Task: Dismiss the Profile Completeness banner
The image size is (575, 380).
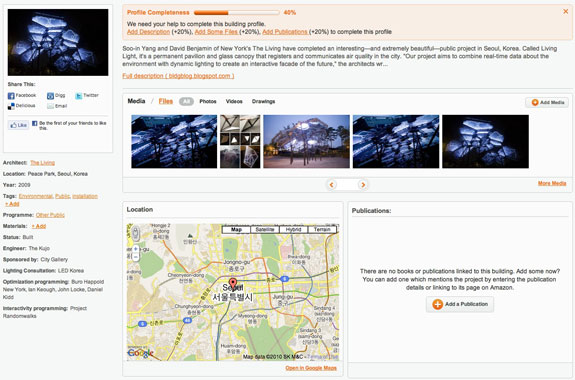Action: [x=565, y=12]
